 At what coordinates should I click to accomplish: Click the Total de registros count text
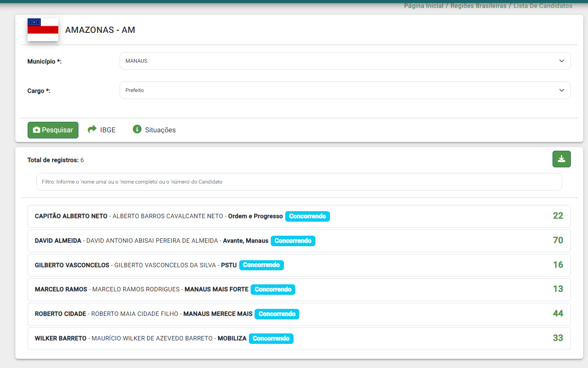56,160
